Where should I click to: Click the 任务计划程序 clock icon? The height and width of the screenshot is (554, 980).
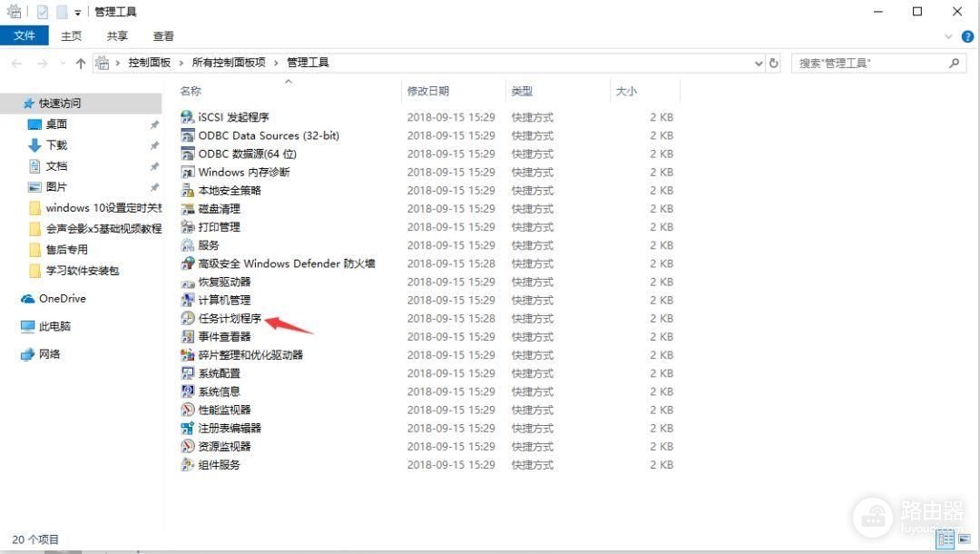pyautogui.click(x=188, y=318)
